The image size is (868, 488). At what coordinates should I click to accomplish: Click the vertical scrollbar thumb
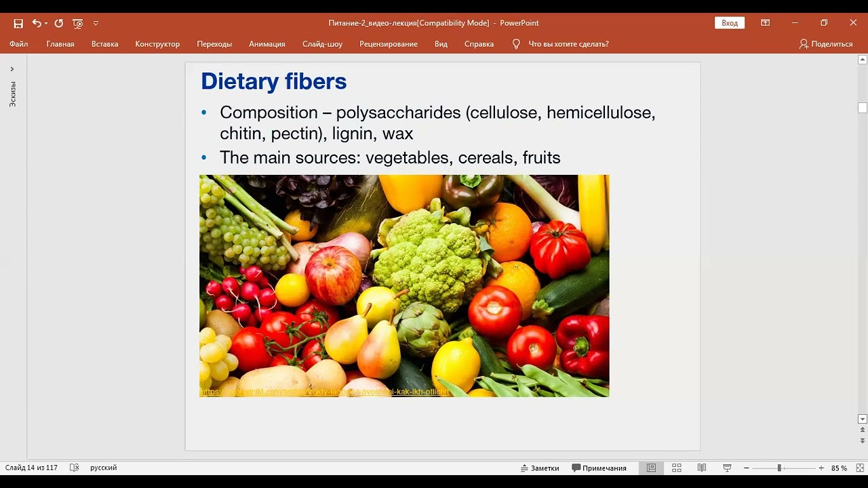[863, 107]
